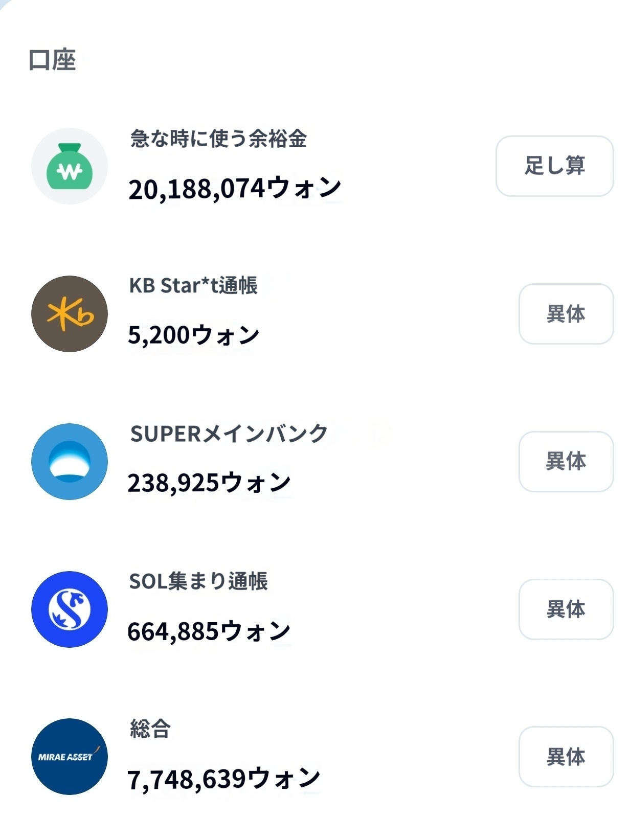Select the 20,188,074ウォン balance
Screen dimensions: 630x840
(235, 188)
